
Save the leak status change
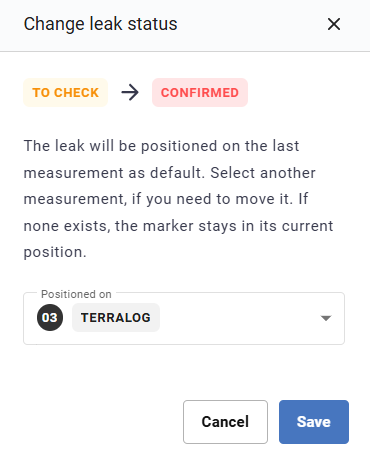314,422
